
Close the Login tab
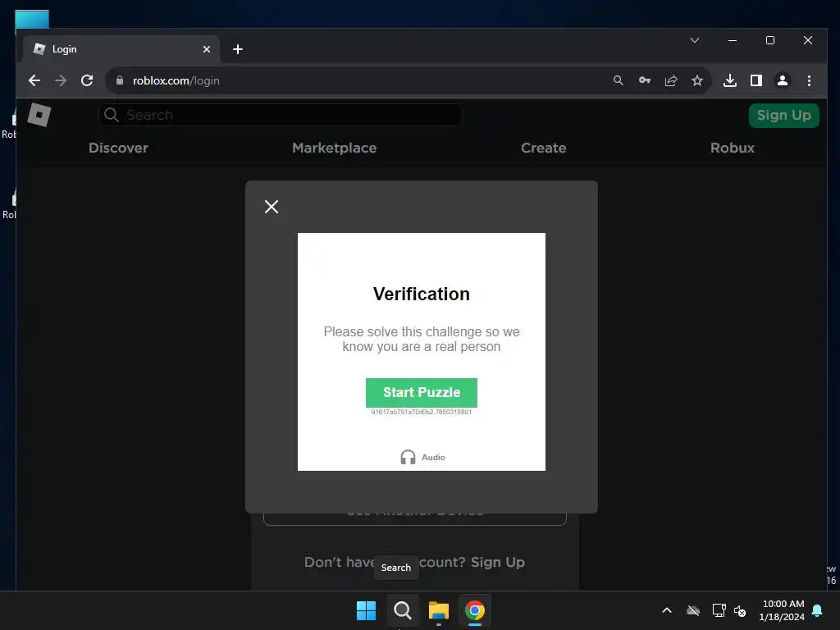click(x=207, y=49)
